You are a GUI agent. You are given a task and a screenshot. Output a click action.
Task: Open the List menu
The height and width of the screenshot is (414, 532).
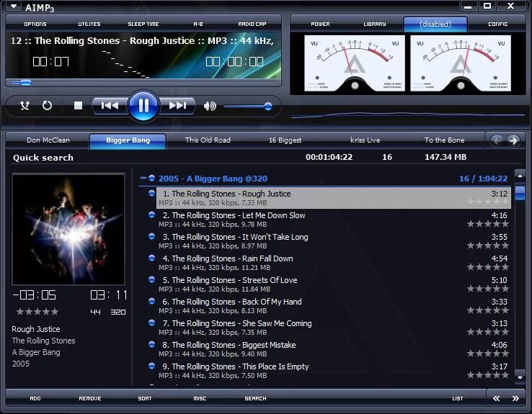pos(457,398)
